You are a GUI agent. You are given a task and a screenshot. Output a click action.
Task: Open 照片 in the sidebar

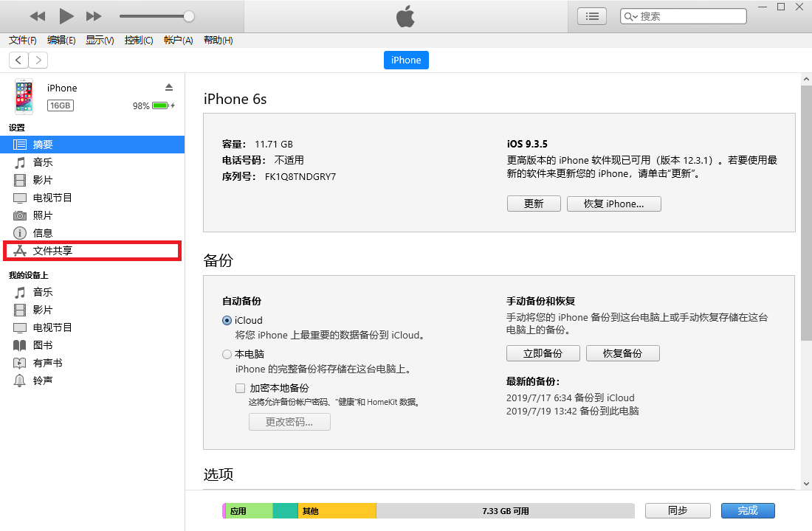[x=92, y=215]
